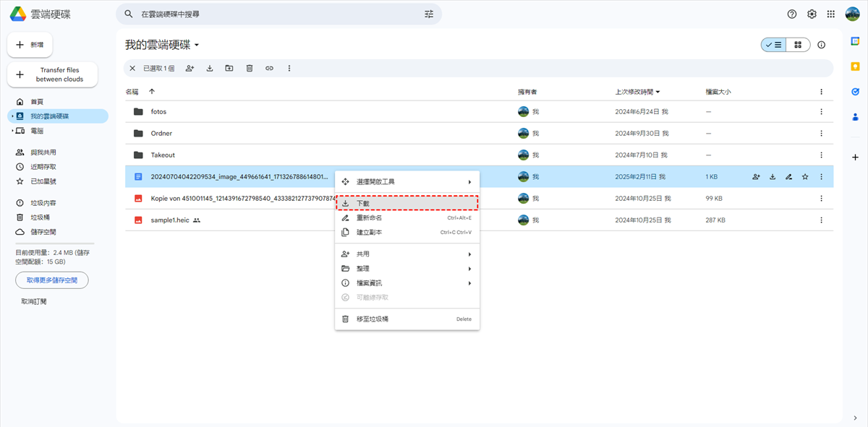
Task: Star the selected document file
Action: 805,177
